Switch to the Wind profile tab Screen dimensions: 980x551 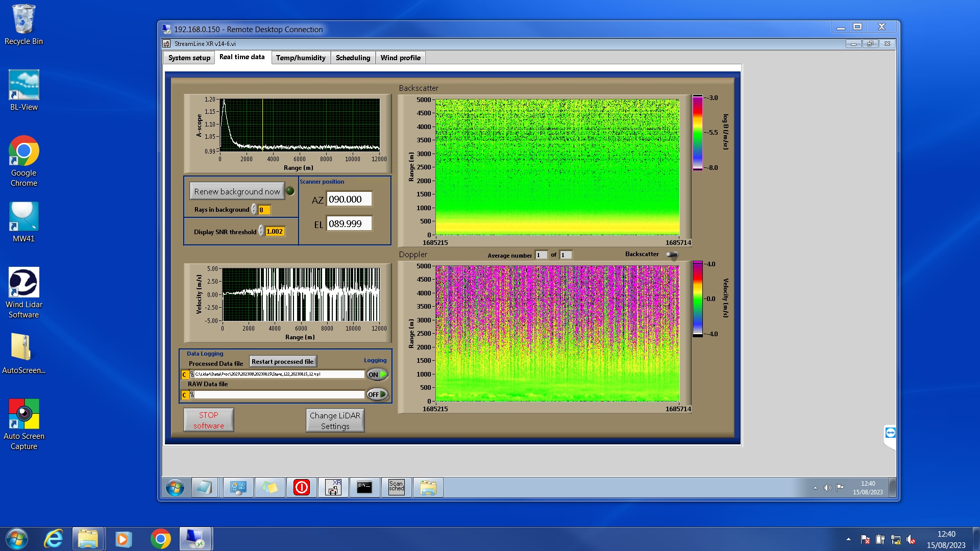point(400,58)
